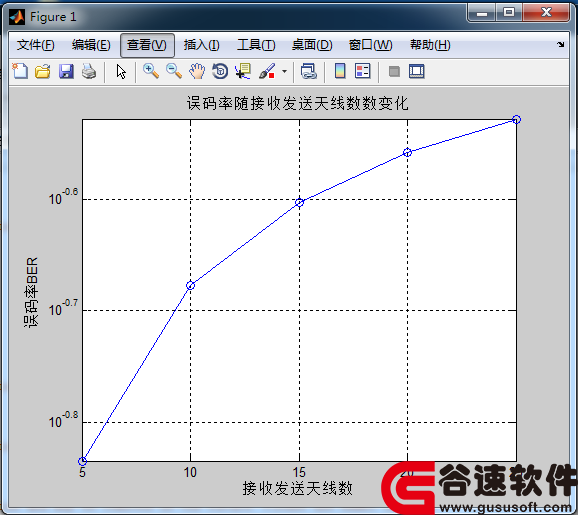Screen dimensions: 578x515
Task: Click the x-axis tick label 10
Action: pyautogui.click(x=191, y=473)
